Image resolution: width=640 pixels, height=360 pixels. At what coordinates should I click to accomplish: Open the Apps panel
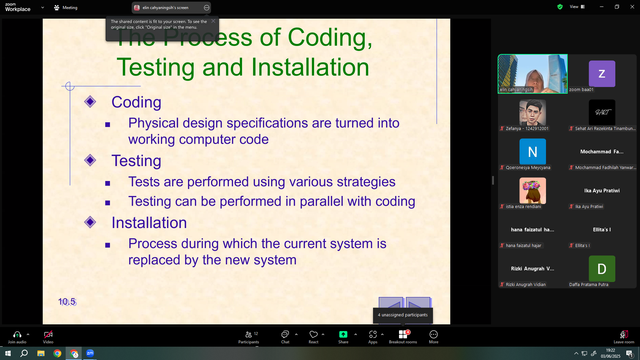(373, 337)
